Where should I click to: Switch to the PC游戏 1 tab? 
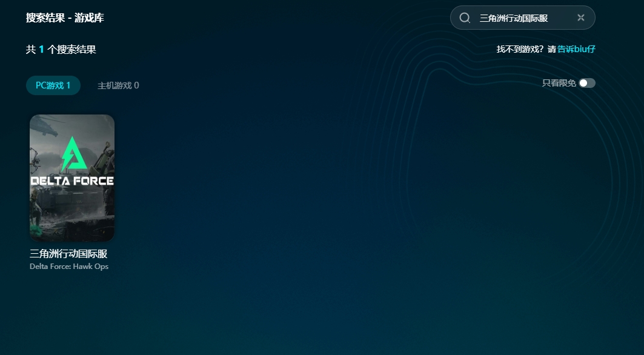coord(53,85)
